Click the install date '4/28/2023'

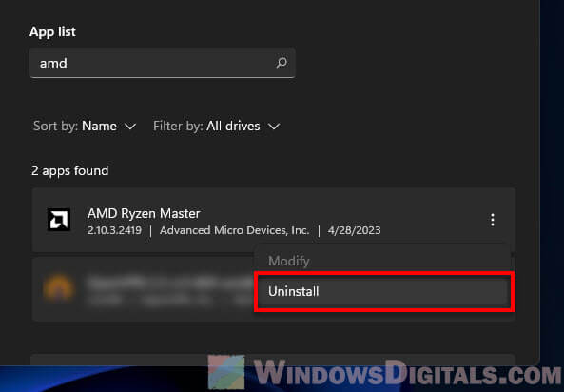click(354, 230)
